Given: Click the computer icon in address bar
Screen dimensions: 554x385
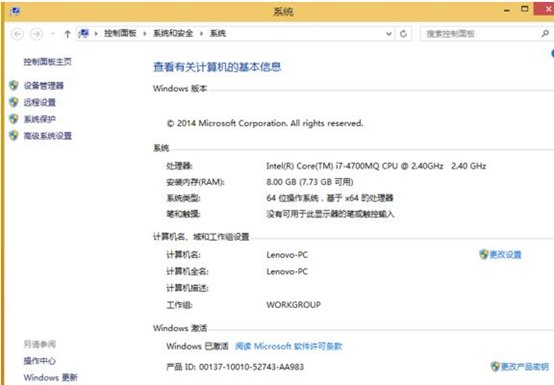Looking at the screenshot, I should coord(84,34).
